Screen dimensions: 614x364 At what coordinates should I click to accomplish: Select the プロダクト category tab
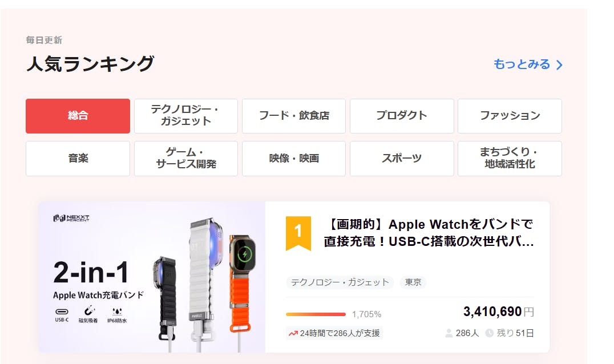pyautogui.click(x=402, y=116)
